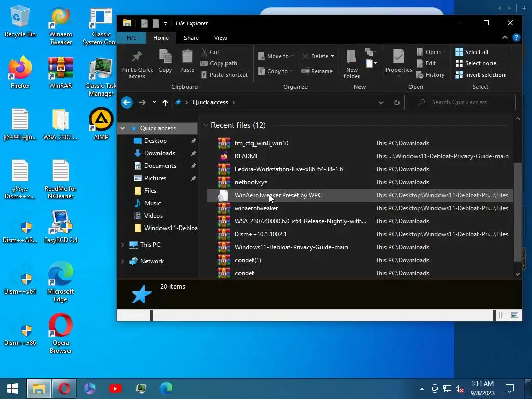Click Select none in ribbon
Image resolution: width=532 pixels, height=399 pixels.
(476, 63)
